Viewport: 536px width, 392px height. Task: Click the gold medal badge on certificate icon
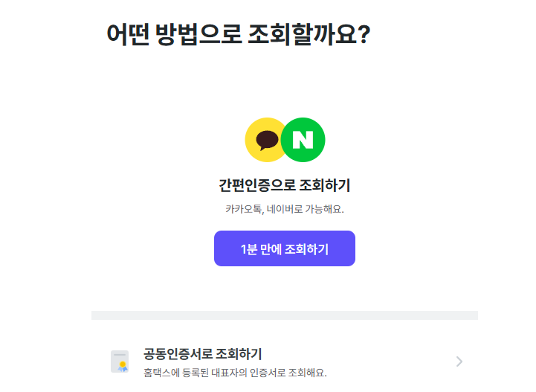pyautogui.click(x=123, y=366)
